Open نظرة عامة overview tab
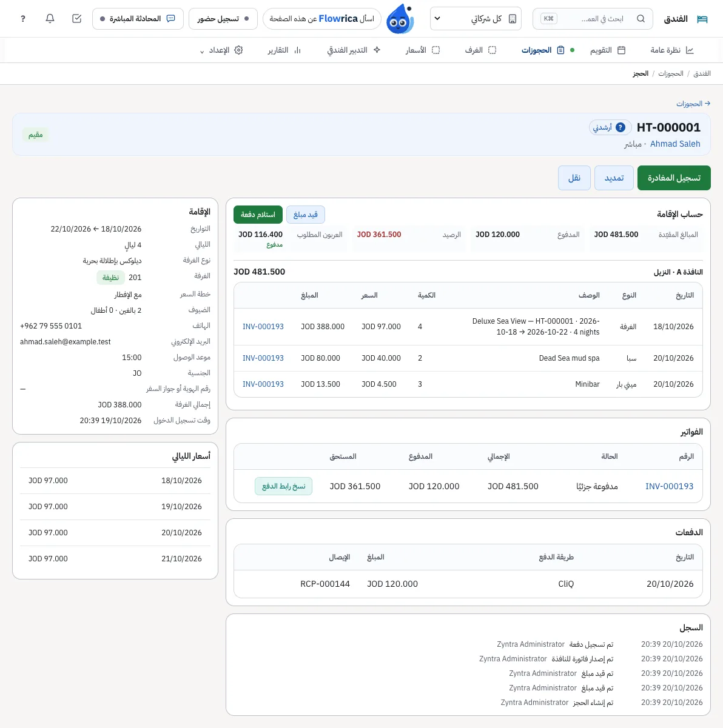The height and width of the screenshot is (728, 723). point(672,50)
